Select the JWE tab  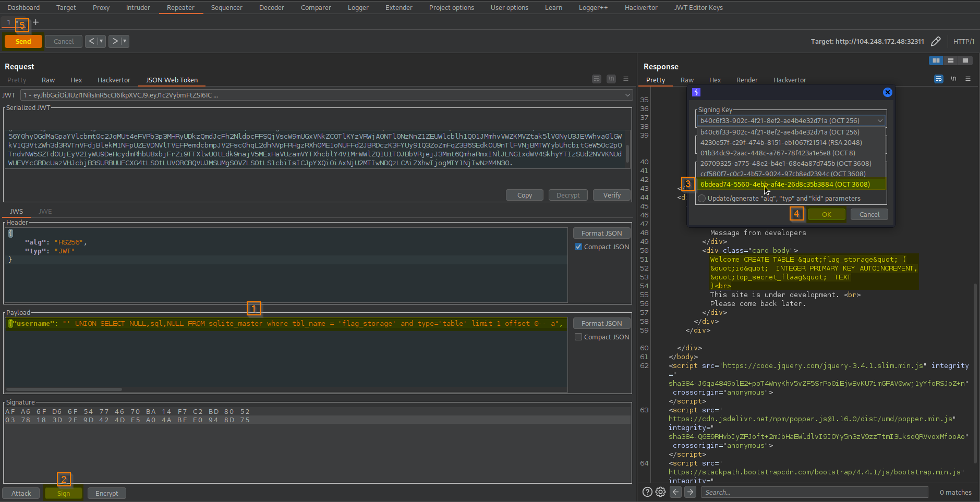45,211
